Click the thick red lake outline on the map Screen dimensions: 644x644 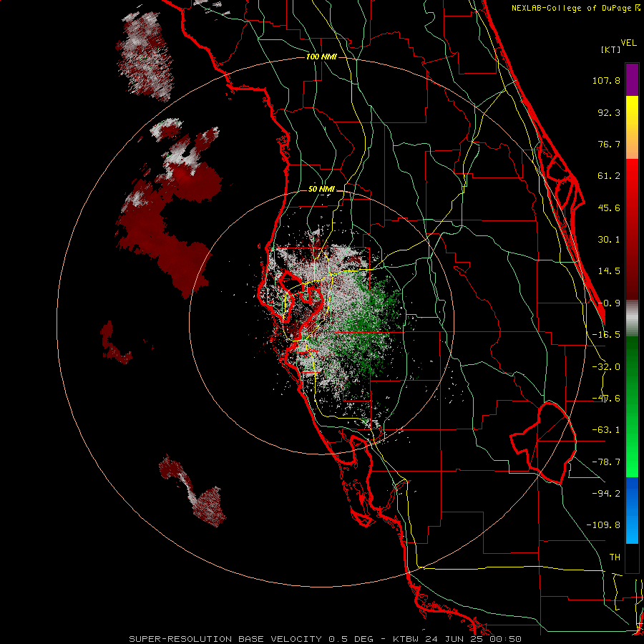click(x=543, y=443)
